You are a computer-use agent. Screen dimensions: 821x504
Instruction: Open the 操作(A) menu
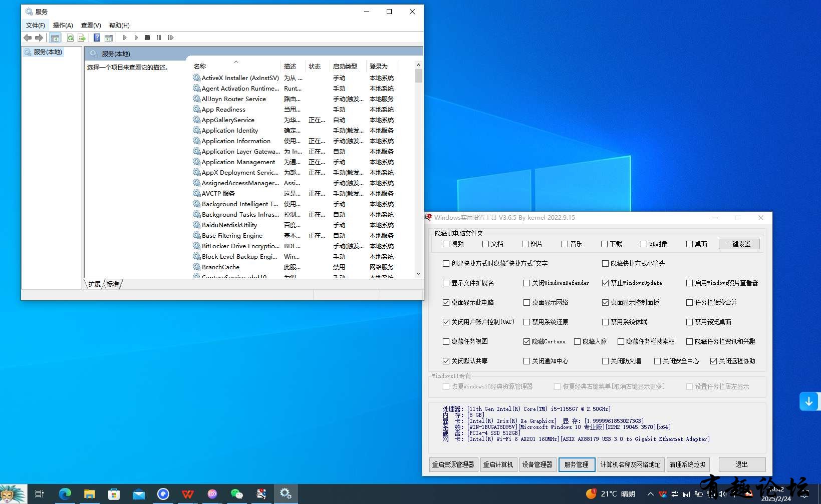(63, 26)
